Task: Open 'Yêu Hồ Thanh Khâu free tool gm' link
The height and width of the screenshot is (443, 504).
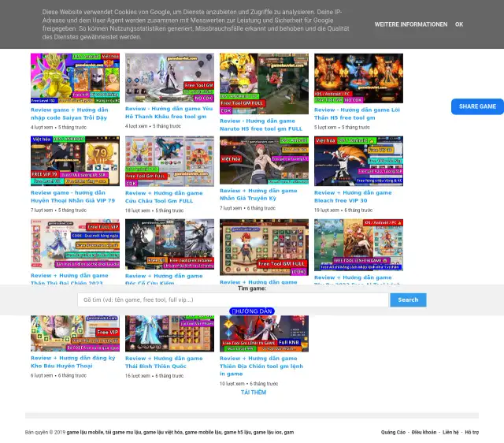Action: 169,113
